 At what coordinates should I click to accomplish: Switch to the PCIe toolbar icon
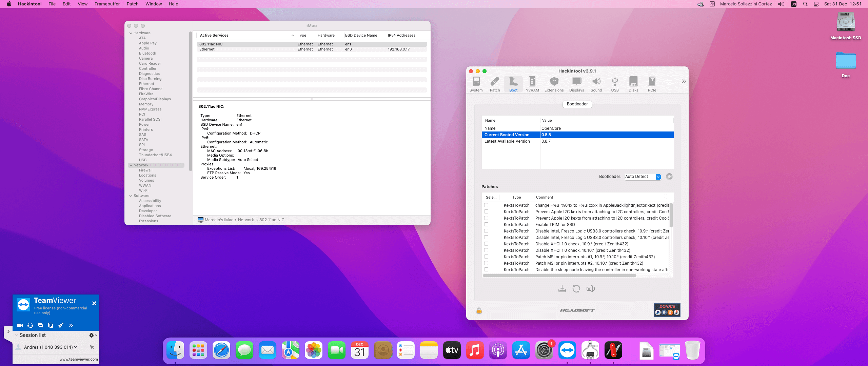tap(652, 84)
